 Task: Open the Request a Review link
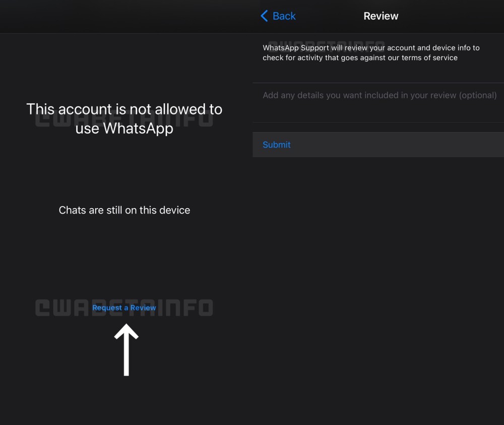[124, 308]
